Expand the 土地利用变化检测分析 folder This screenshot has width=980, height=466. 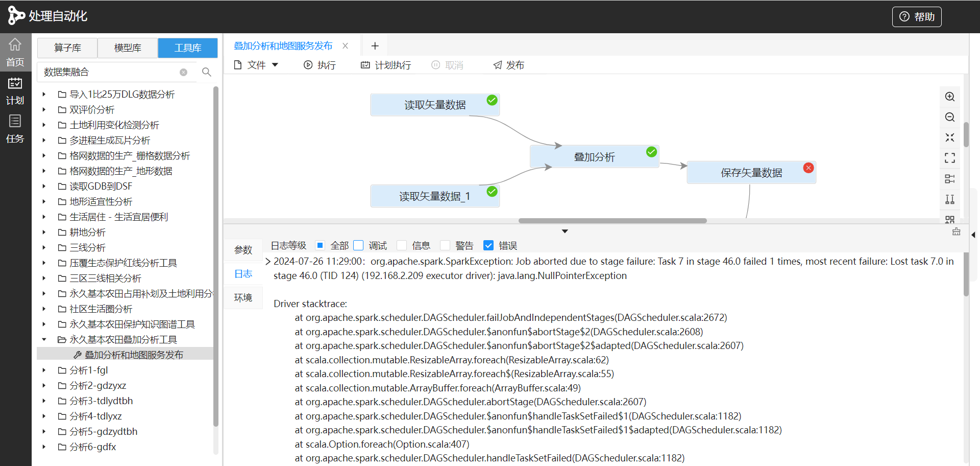click(44, 125)
